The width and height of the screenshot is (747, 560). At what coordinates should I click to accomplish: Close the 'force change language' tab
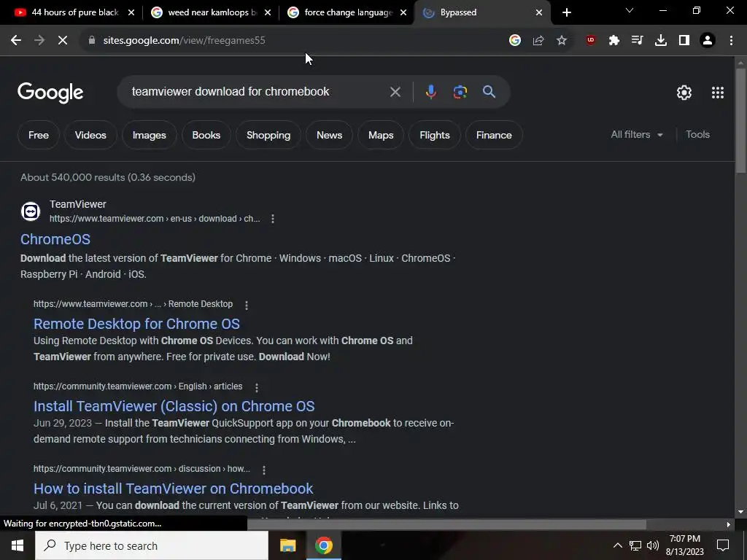click(403, 13)
